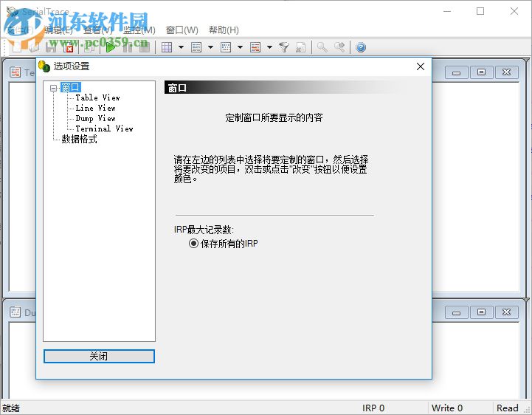This screenshot has width=532, height=415.
Task: Open dropdown arrow next to Table View icon
Action: 182,47
